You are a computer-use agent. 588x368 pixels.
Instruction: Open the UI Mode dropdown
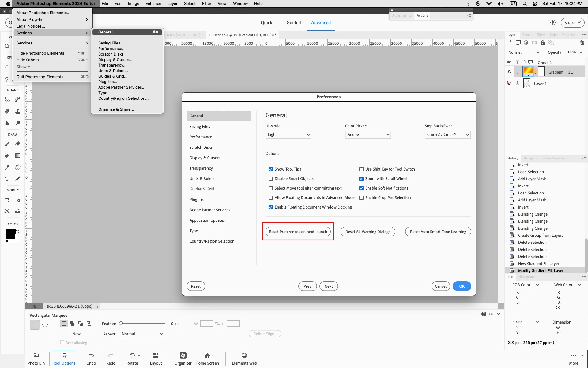coord(288,135)
